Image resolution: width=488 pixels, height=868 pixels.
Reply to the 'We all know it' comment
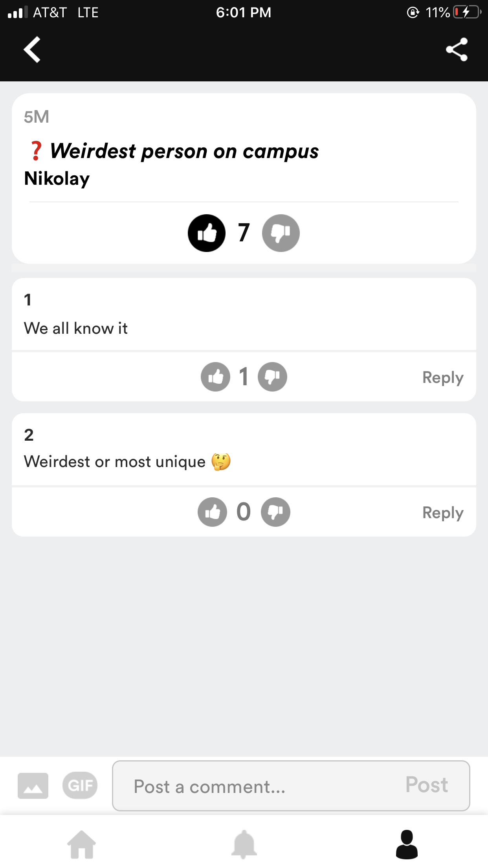(443, 377)
